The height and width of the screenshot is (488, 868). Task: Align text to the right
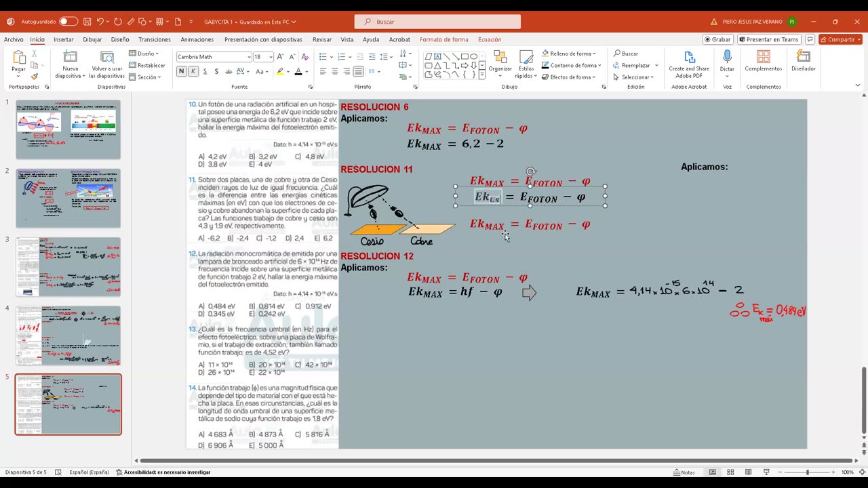point(347,71)
